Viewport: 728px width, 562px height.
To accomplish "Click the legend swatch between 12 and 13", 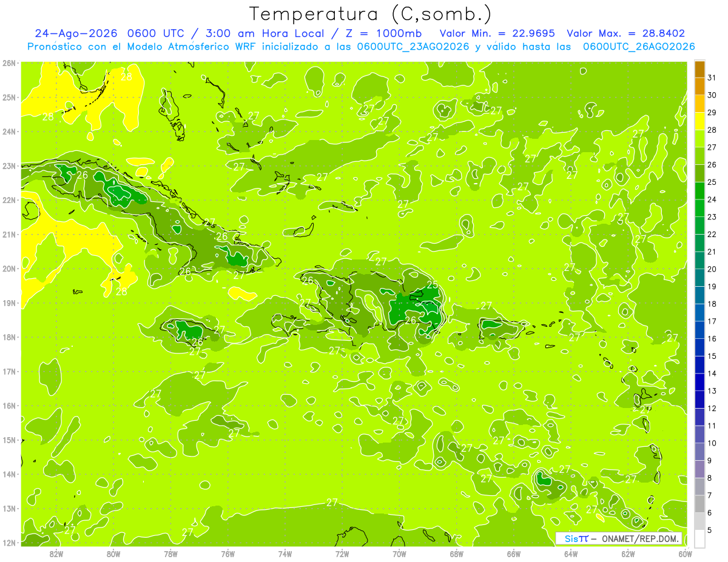I will [x=699, y=400].
